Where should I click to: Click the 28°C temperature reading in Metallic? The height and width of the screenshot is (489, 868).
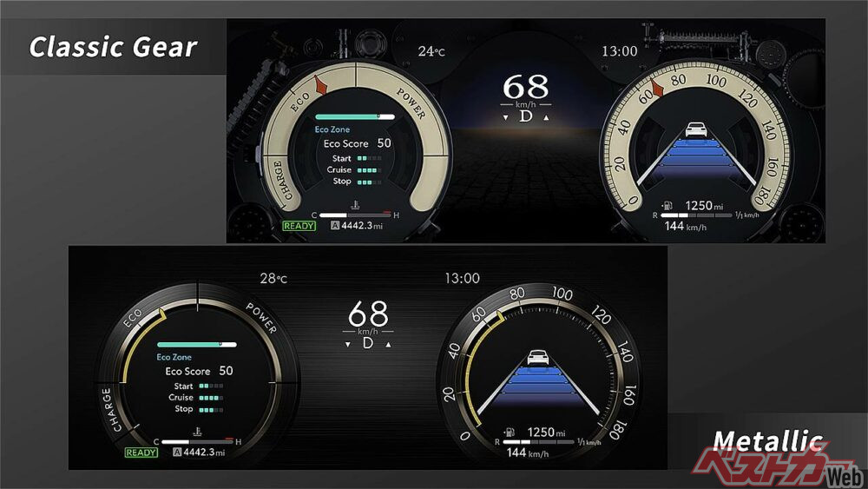[x=273, y=279]
